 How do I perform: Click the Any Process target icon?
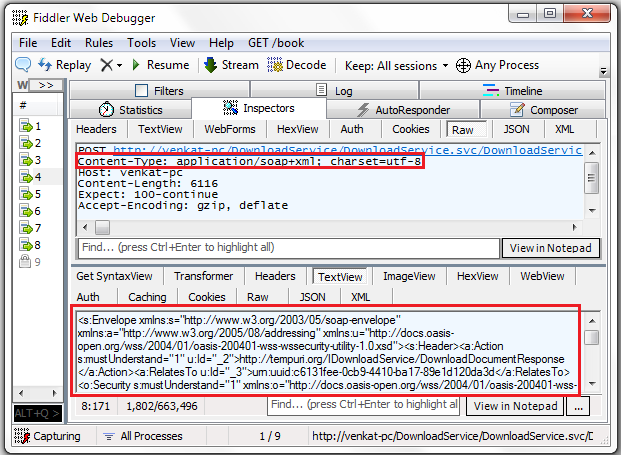click(x=463, y=65)
